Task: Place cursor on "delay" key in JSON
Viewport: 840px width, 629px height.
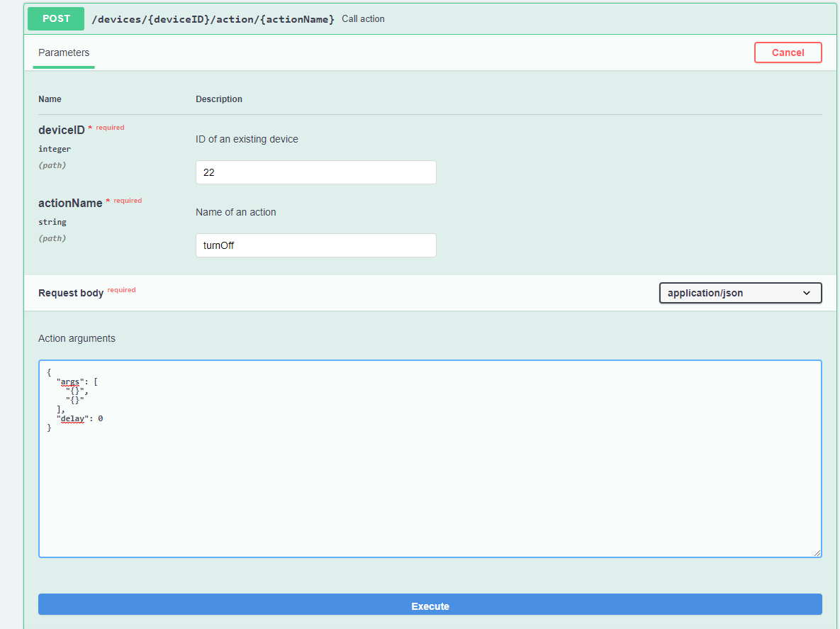Action: pyautogui.click(x=72, y=418)
